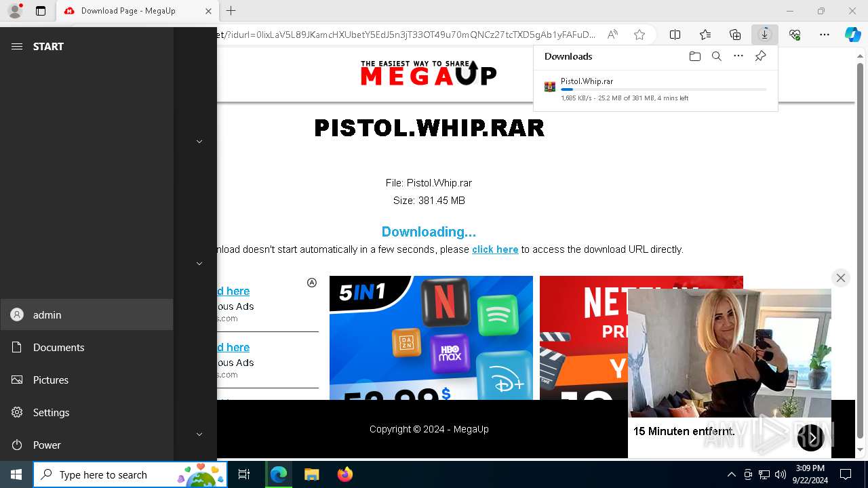Select the Download Page - MegaUp tab
This screenshot has height=488, width=868.
point(136,11)
